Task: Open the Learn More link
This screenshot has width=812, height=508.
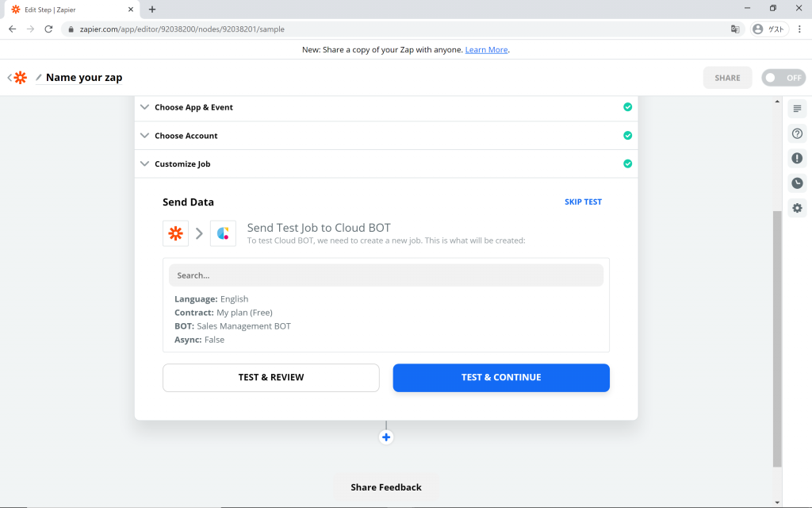Action: pyautogui.click(x=486, y=50)
